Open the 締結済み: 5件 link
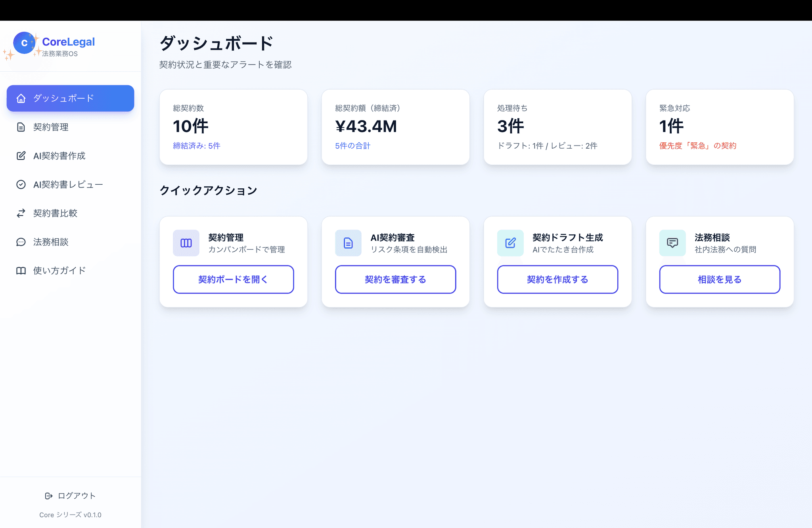The width and height of the screenshot is (812, 528). click(196, 145)
